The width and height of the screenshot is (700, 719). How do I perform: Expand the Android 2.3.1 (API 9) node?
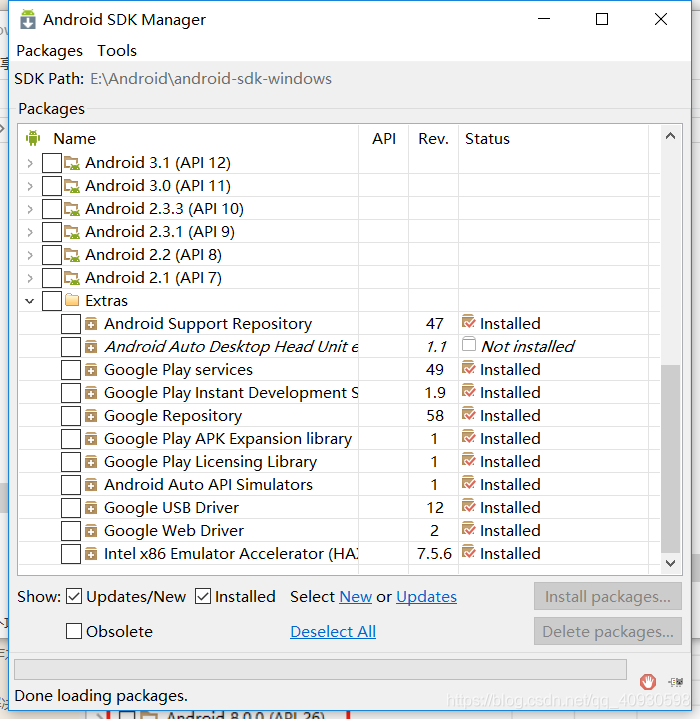click(30, 232)
